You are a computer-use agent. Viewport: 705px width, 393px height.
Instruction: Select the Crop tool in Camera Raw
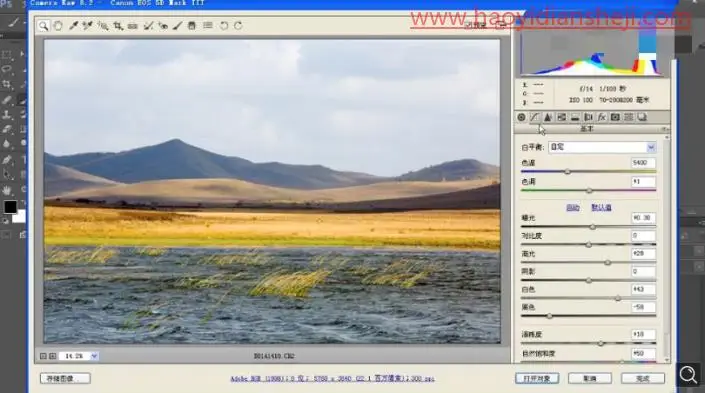tap(118, 26)
